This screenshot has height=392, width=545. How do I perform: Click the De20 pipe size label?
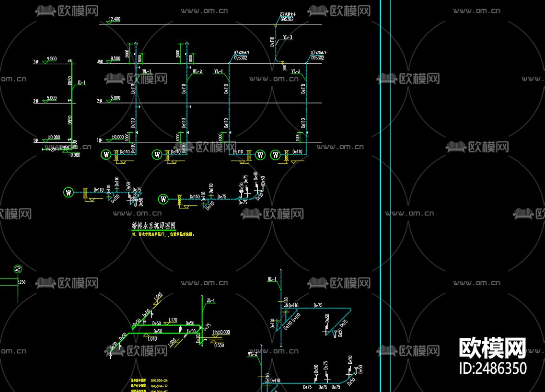click(x=197, y=338)
